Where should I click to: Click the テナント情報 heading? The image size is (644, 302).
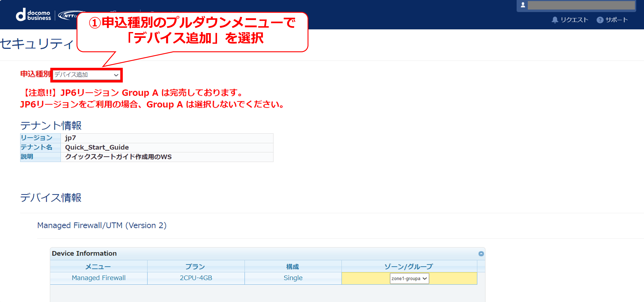pos(51,125)
